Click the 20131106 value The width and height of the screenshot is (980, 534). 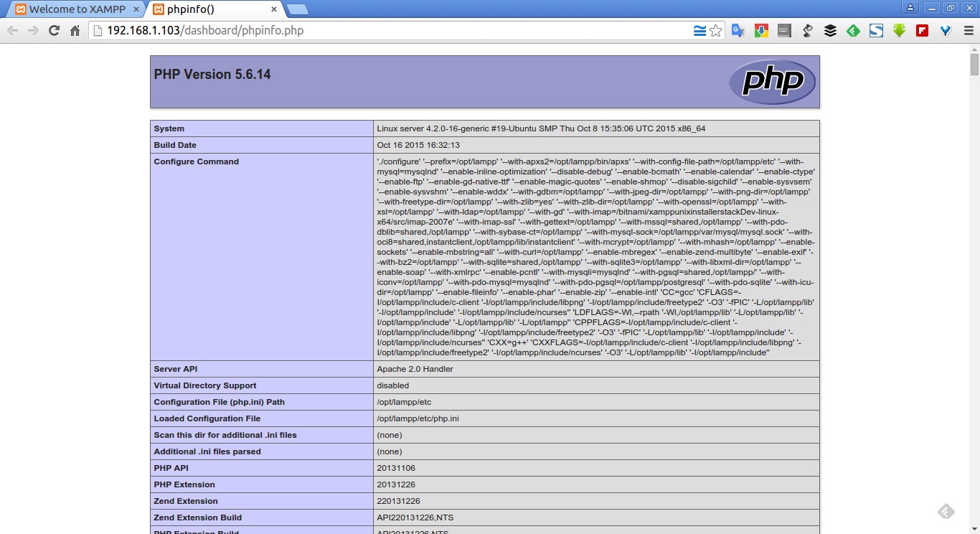tap(396, 468)
